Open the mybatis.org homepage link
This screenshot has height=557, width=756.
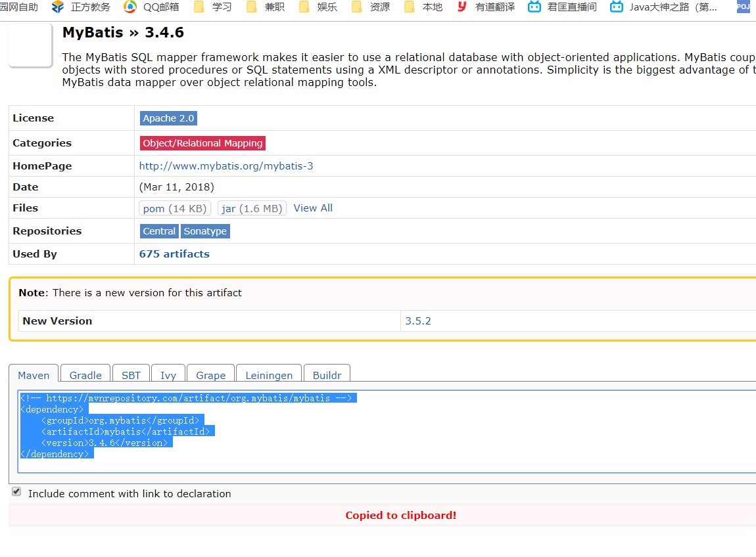226,166
